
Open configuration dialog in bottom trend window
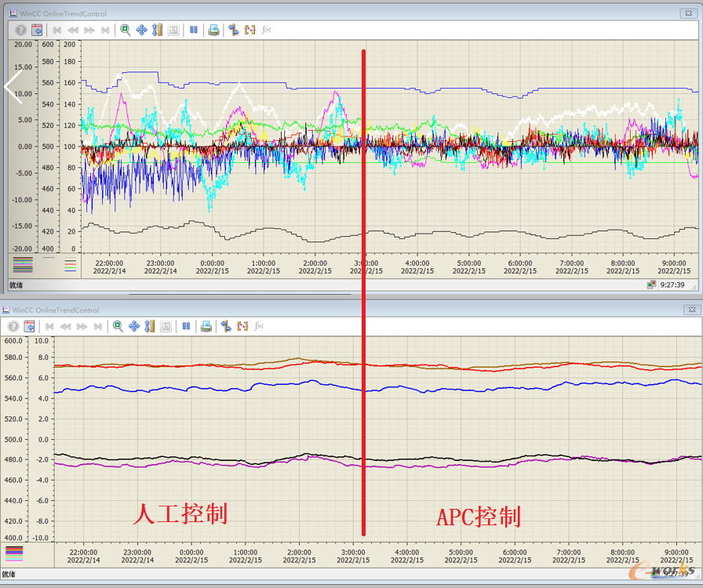29,326
